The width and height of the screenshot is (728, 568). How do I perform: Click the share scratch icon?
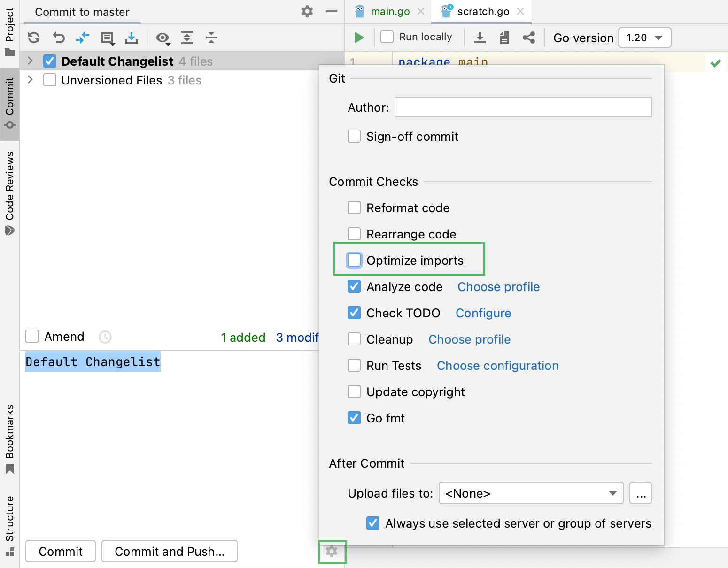[x=529, y=38]
